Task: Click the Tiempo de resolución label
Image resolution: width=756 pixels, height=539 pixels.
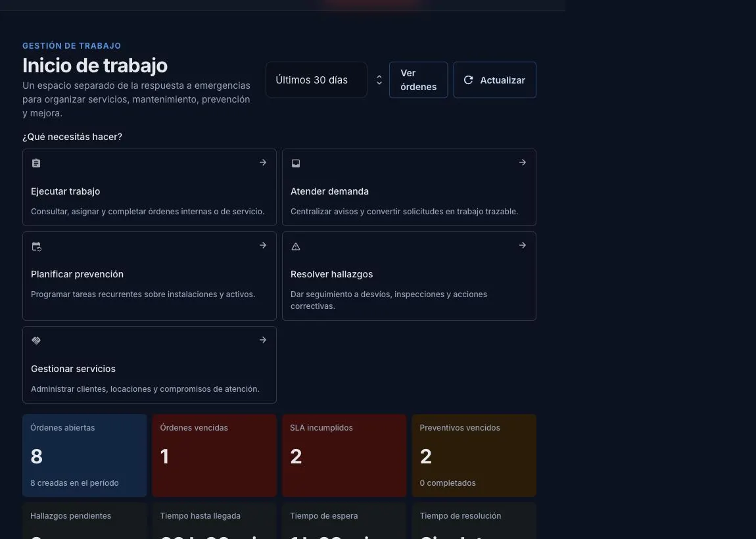Action: 460,516
